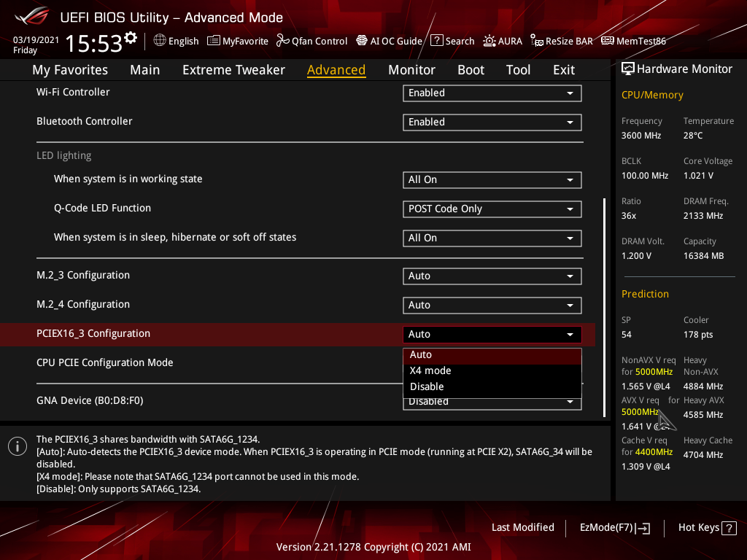Open the Monitor tab
Image resolution: width=747 pixels, height=560 pixels.
411,70
